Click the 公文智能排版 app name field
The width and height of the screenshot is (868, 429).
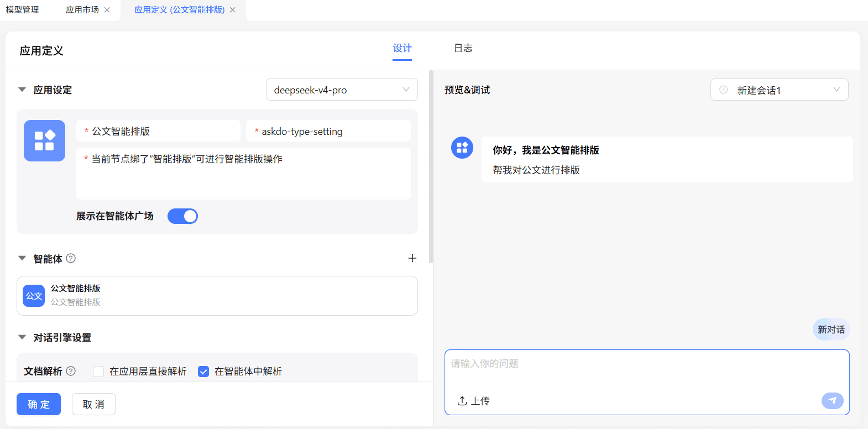click(x=158, y=131)
